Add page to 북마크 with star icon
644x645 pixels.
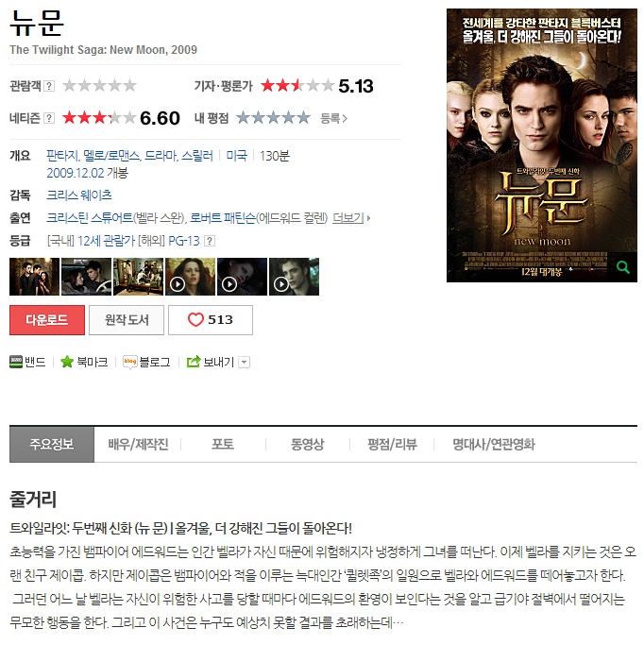[67, 362]
